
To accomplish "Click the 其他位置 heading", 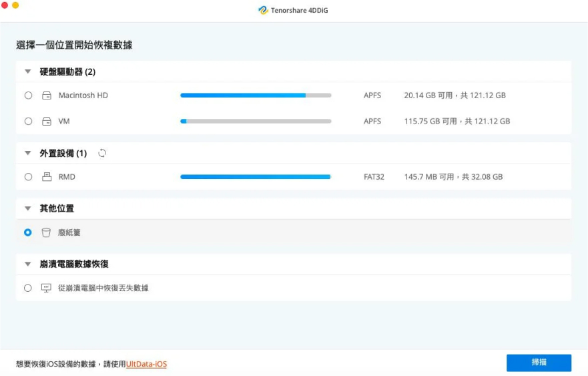I will [57, 208].
